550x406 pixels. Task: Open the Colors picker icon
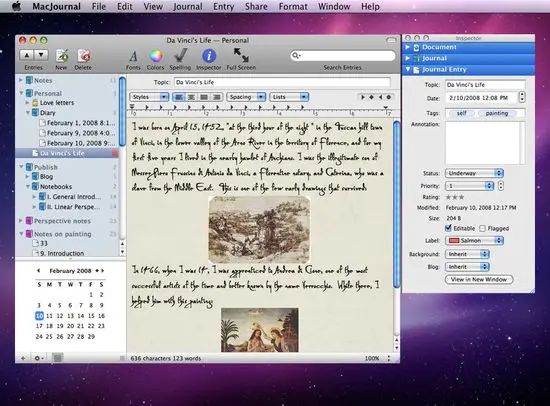click(156, 56)
